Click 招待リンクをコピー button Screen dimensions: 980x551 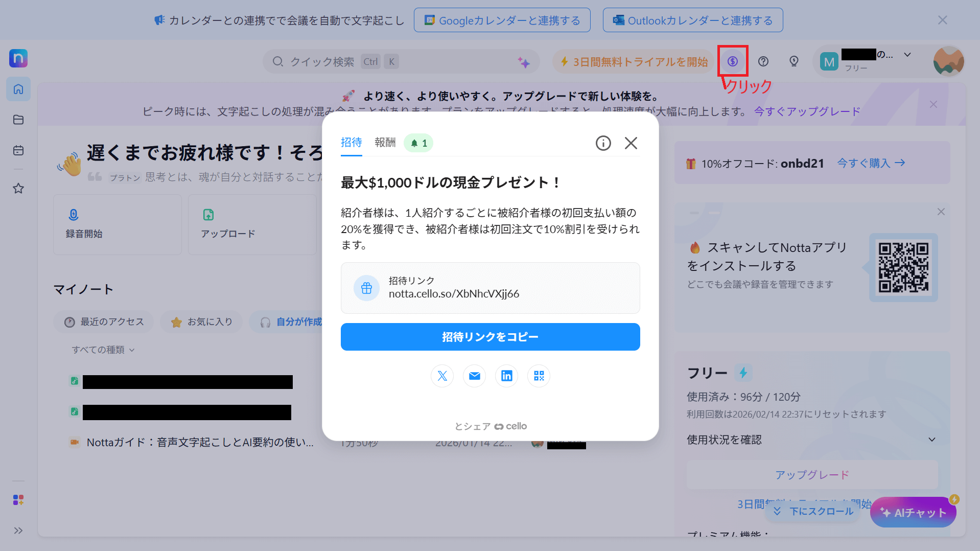490,337
